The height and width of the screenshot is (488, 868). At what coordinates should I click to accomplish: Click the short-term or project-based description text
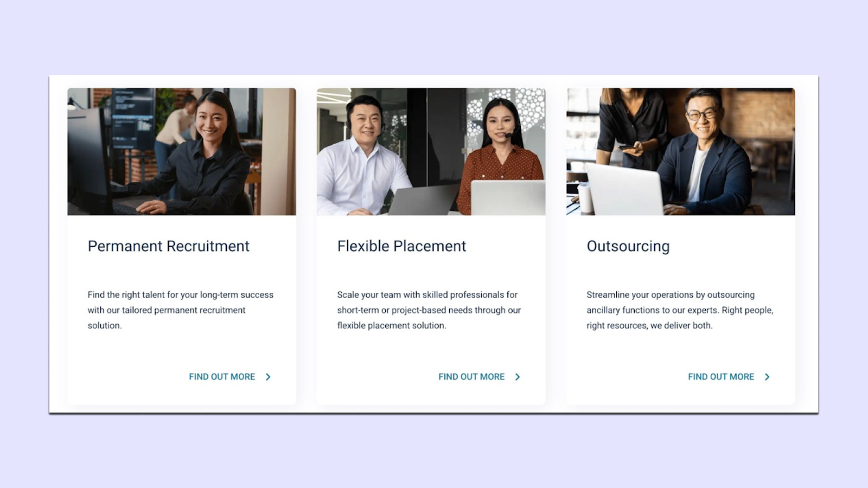click(x=429, y=310)
